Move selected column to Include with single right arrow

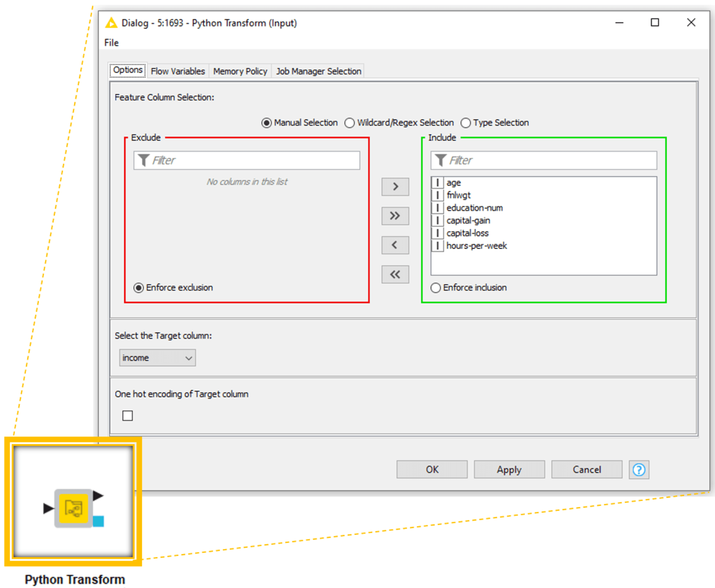click(x=395, y=187)
